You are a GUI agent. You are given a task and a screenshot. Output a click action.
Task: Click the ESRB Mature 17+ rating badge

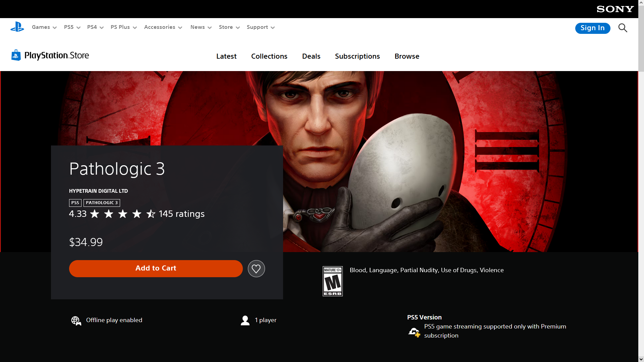332,281
